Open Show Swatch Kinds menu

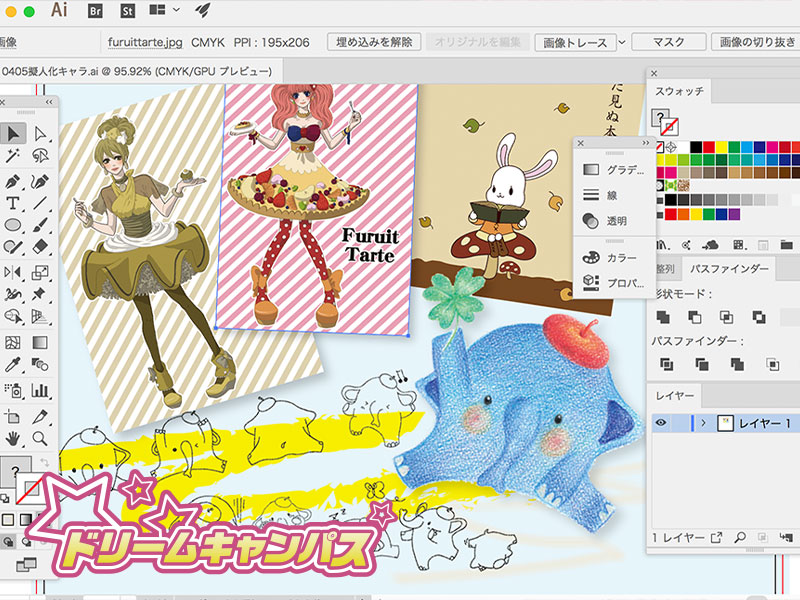(x=739, y=245)
